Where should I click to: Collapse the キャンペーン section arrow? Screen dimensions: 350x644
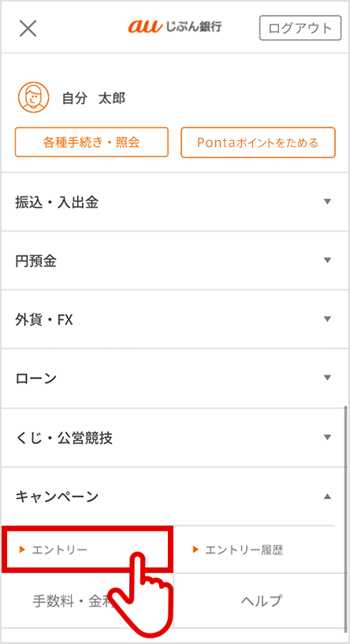[327, 497]
